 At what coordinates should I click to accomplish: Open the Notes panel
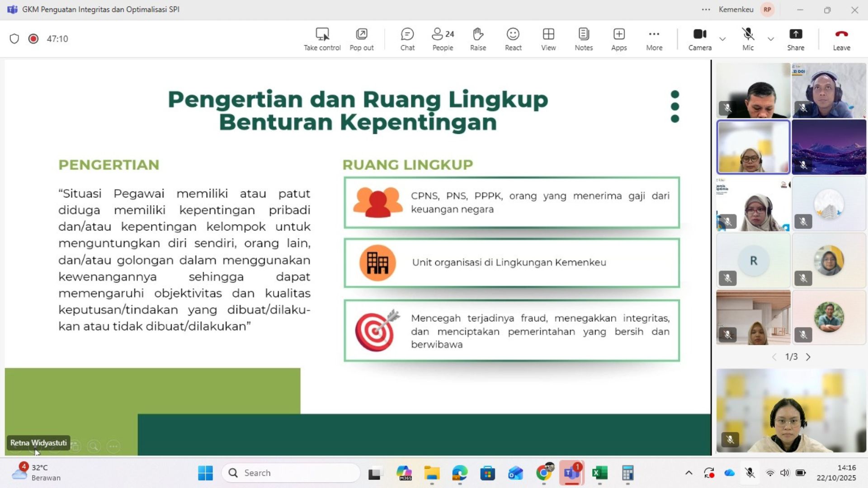tap(583, 39)
